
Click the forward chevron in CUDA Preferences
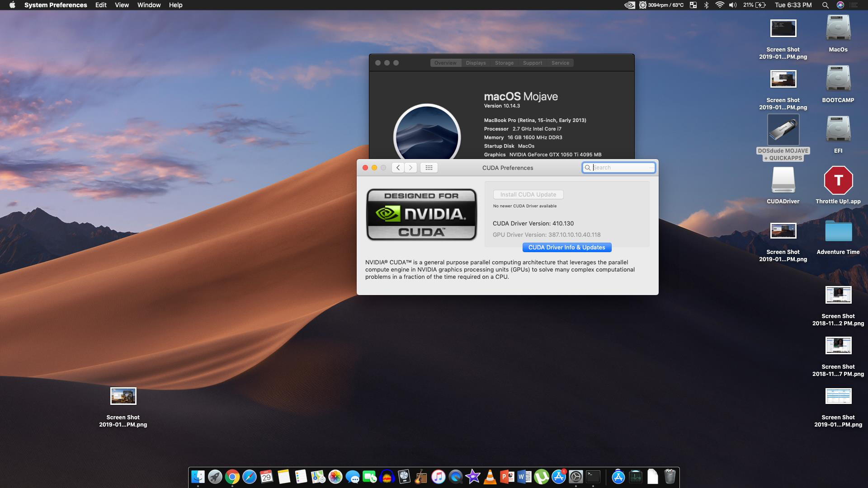point(410,168)
